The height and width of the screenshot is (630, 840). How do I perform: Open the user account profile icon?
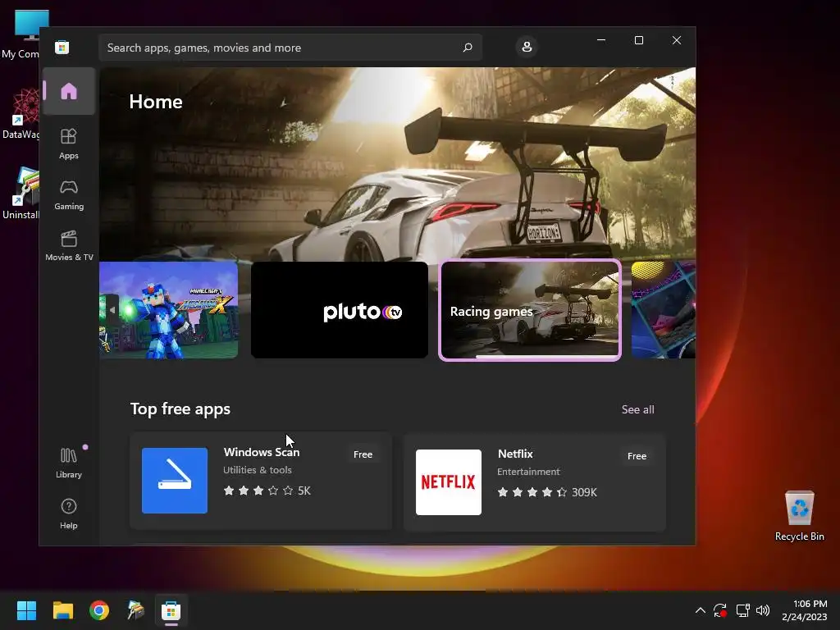coord(527,47)
